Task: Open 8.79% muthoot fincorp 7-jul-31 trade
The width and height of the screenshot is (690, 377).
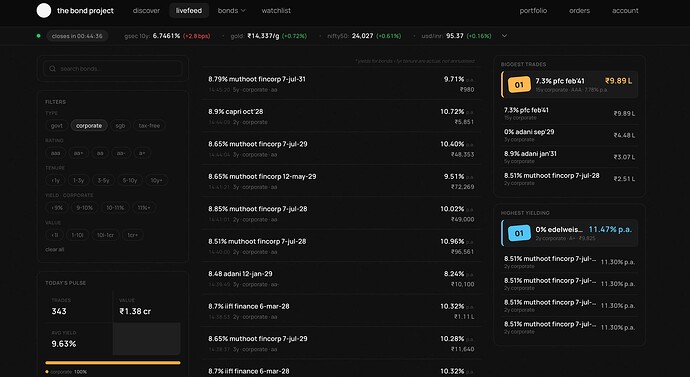Action: coord(341,84)
